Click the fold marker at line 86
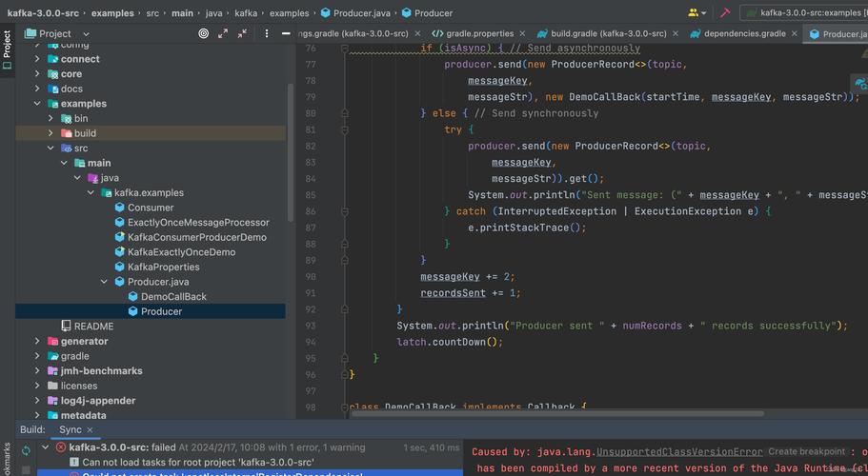 click(344, 211)
